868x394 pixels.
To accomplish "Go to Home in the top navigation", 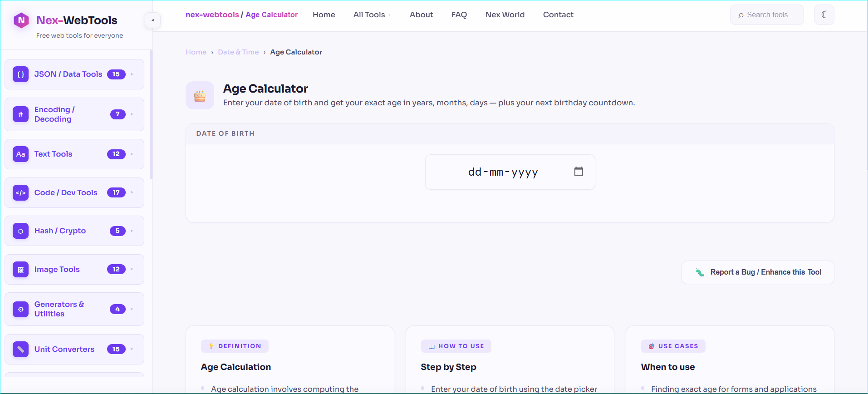I will (x=324, y=15).
